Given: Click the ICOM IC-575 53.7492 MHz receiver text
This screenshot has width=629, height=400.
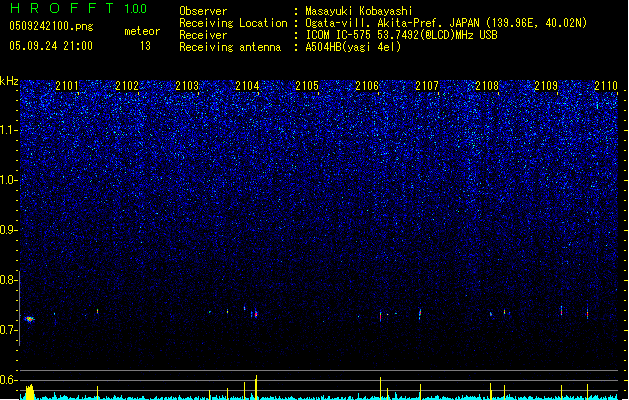Looking at the screenshot, I should (x=401, y=35).
